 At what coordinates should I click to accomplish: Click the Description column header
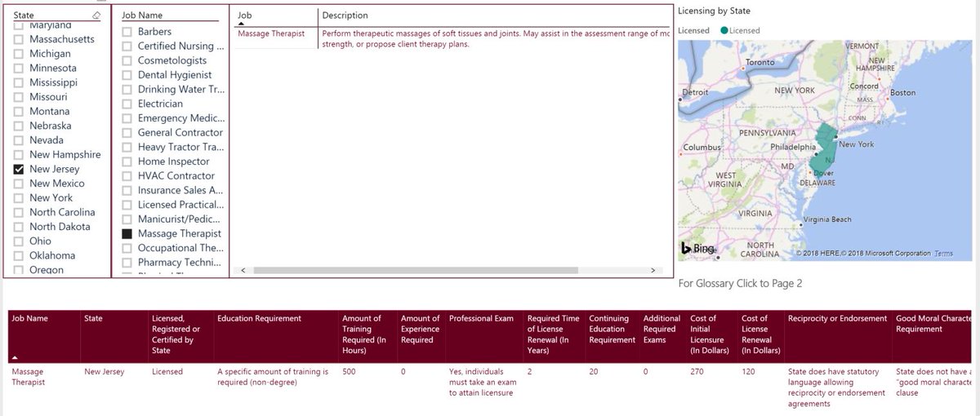[x=345, y=15]
